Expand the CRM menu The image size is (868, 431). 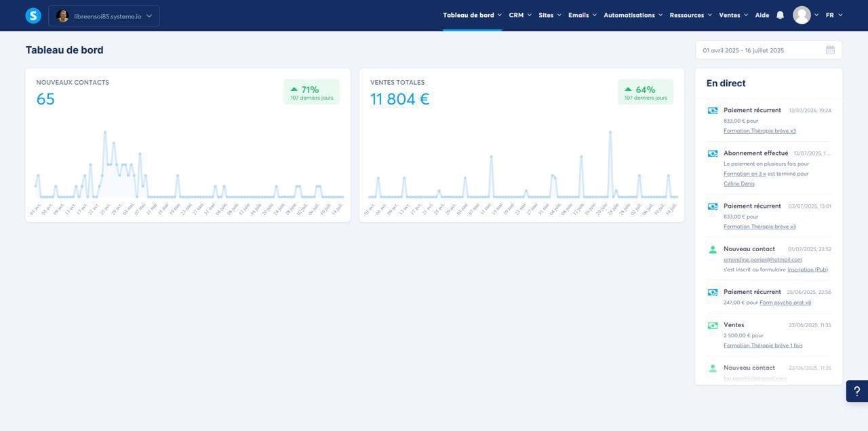point(520,15)
